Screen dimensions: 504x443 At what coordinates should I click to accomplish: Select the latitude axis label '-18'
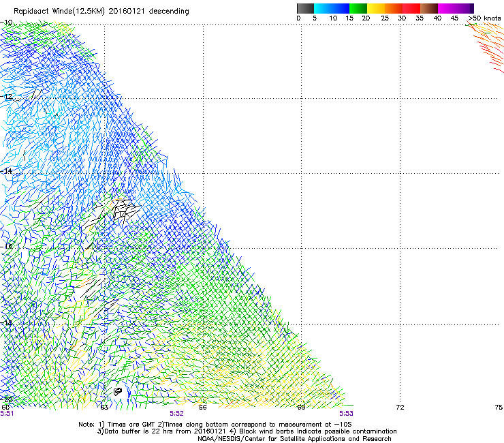pos(7,322)
